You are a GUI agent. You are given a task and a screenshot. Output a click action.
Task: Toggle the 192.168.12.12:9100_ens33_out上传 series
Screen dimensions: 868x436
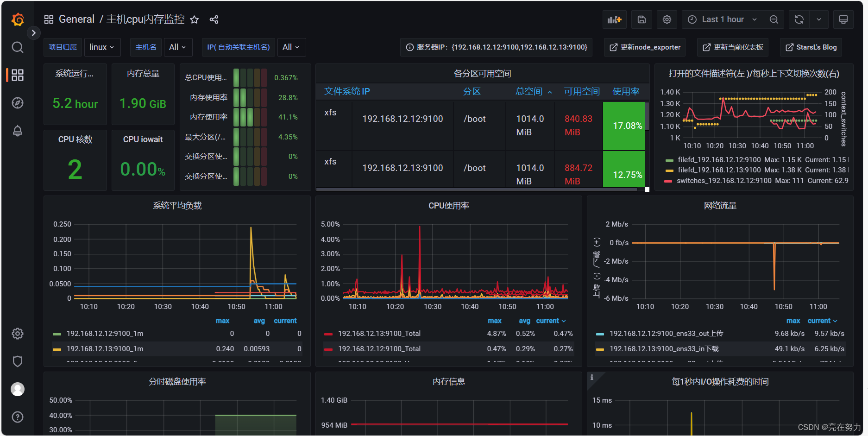pos(666,334)
